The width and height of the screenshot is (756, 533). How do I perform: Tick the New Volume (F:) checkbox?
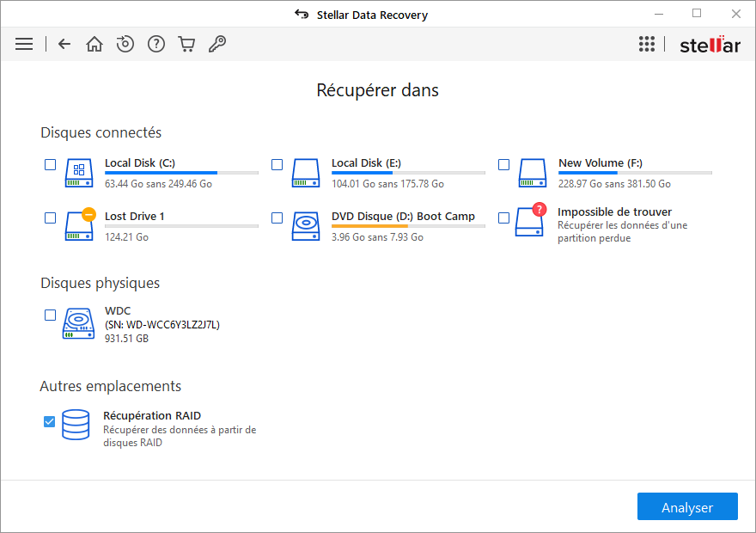pos(503,164)
